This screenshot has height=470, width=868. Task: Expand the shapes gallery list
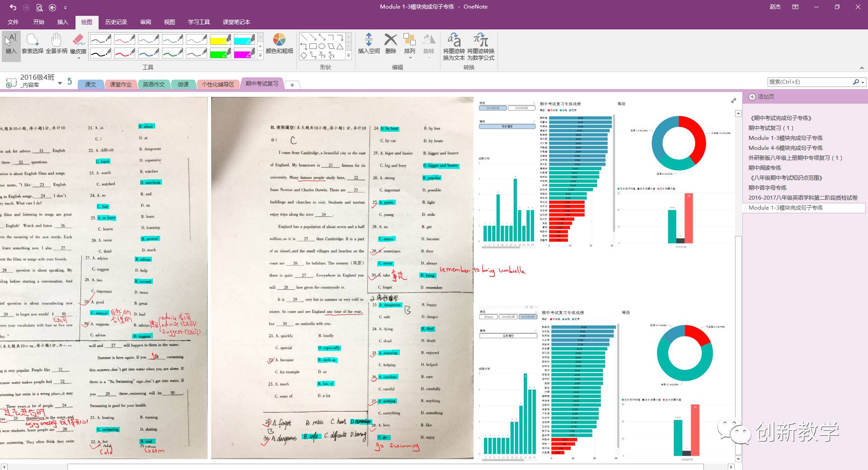tap(348, 56)
